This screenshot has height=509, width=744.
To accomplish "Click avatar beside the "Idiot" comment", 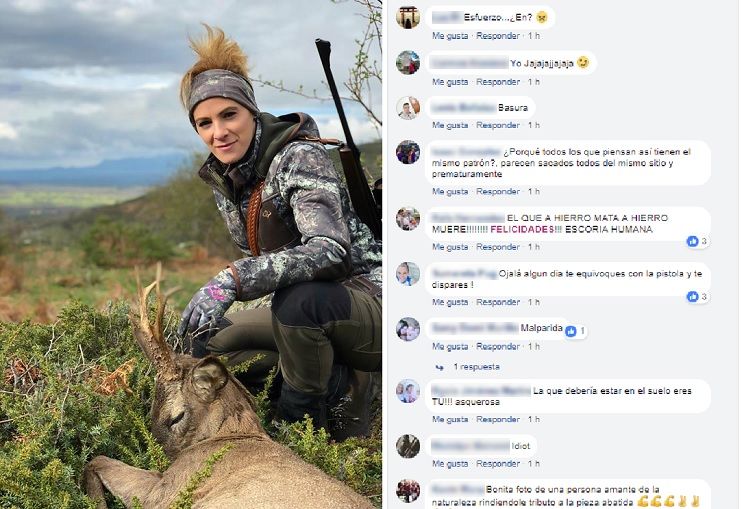I will (x=408, y=446).
